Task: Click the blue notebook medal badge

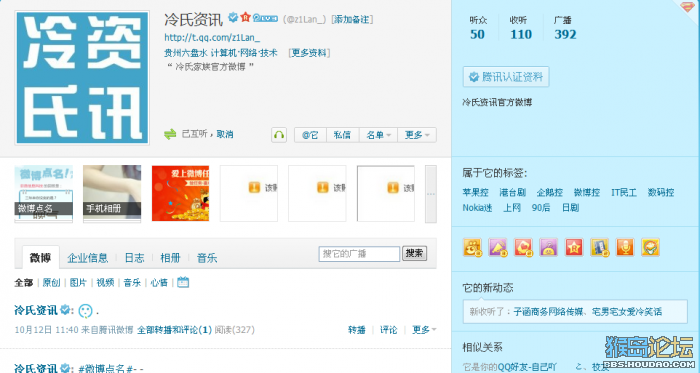Action: click(600, 247)
